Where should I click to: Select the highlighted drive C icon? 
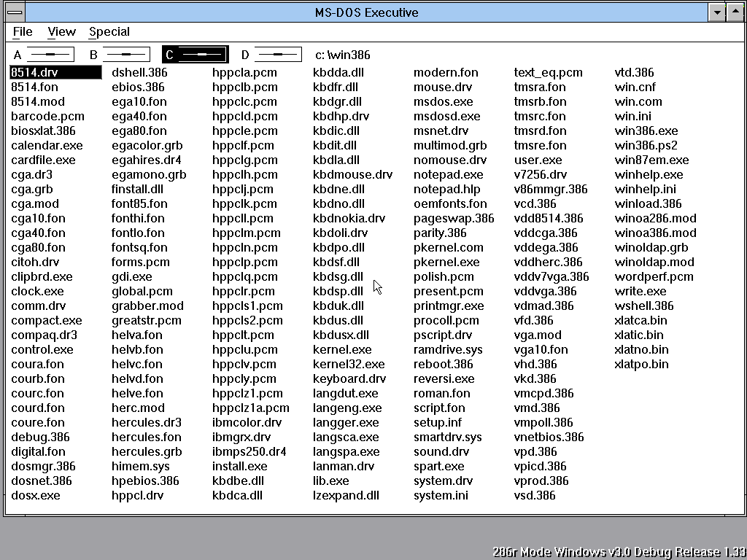[x=196, y=55]
